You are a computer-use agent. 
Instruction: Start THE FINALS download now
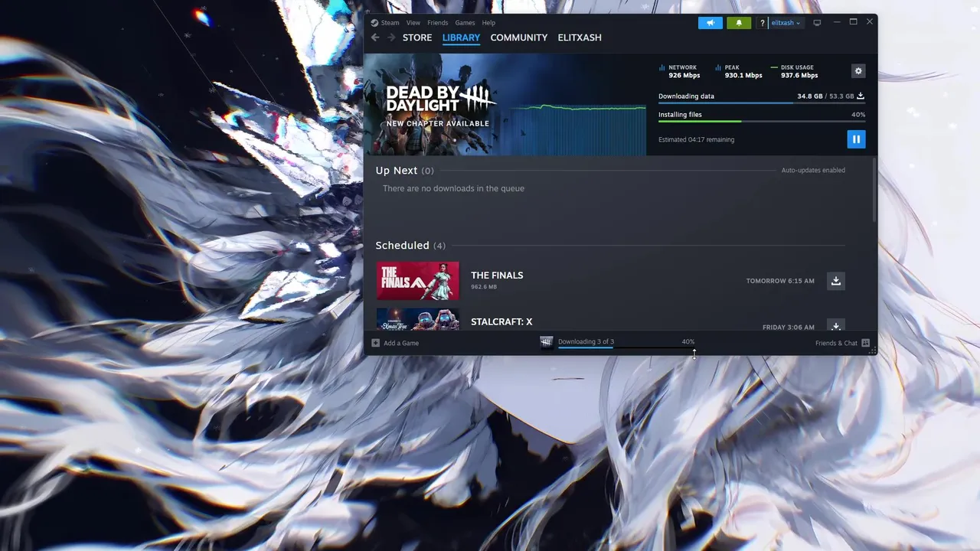[x=836, y=281]
